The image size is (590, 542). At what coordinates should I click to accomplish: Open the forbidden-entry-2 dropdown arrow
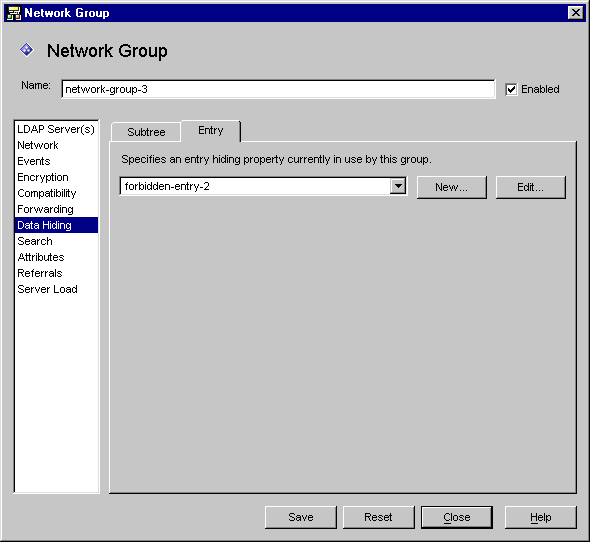coord(398,186)
